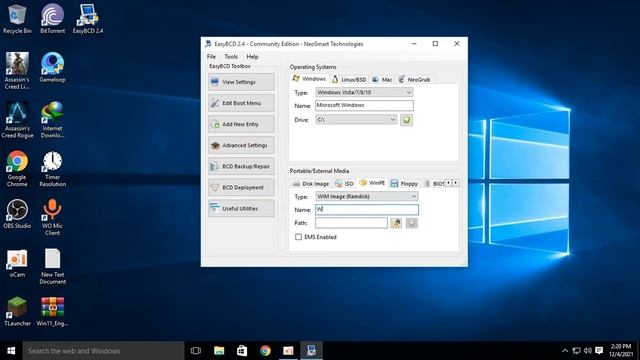Click the WinPE Name input field

point(367,209)
